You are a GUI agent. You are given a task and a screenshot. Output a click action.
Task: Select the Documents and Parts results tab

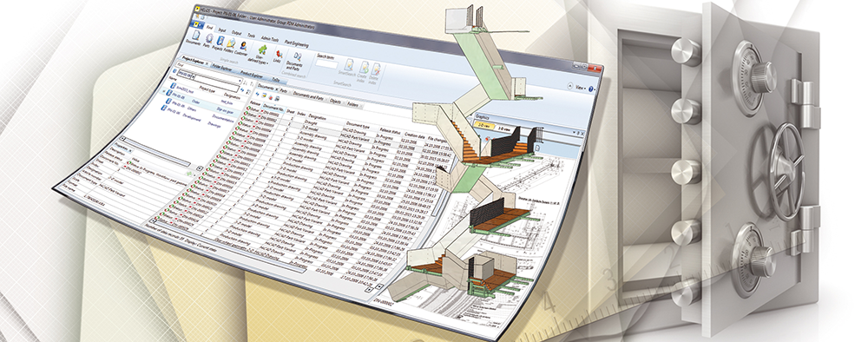coord(308,96)
